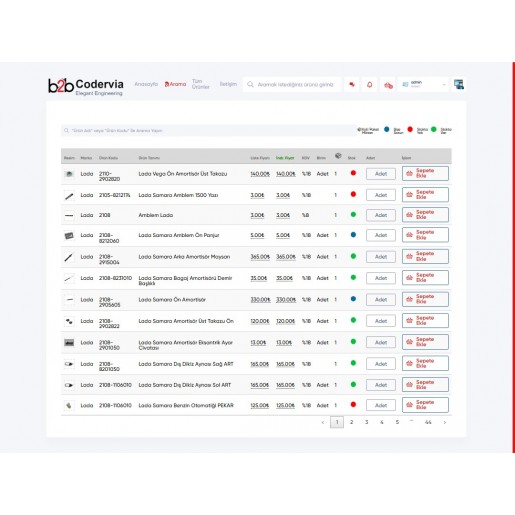Add Lada Samara Amblem Ön Panjur to basket
The width and height of the screenshot is (515, 515).
(425, 235)
